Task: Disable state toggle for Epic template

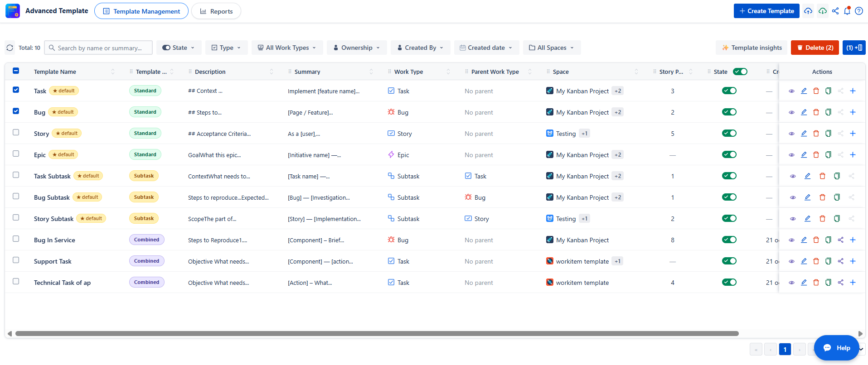Action: (729, 154)
